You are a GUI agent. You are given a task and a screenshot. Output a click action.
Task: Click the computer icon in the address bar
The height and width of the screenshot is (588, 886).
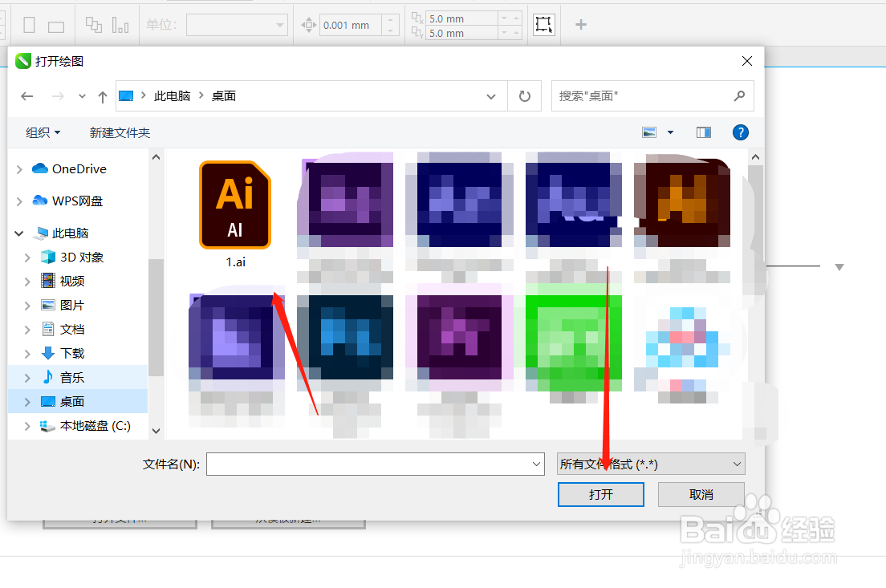126,96
